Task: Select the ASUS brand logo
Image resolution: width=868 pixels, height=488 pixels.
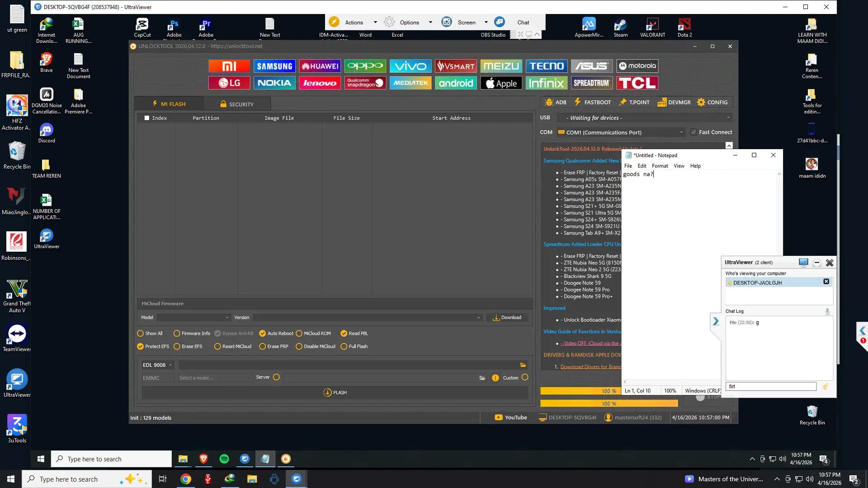Action: [x=591, y=66]
